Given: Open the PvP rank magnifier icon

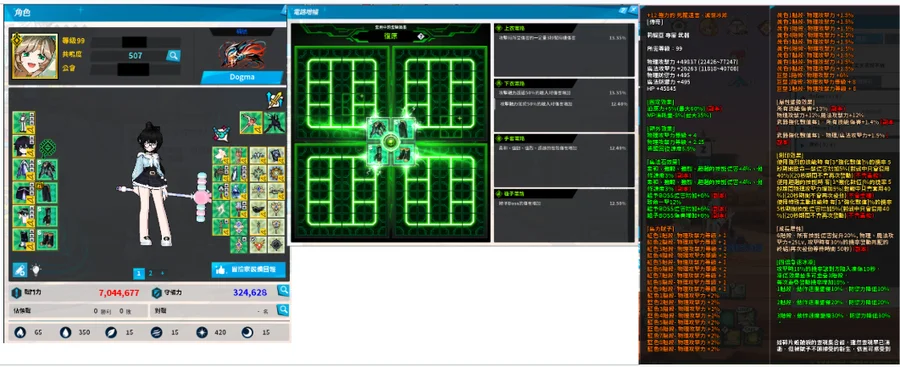Looking at the screenshot, I should (x=283, y=310).
